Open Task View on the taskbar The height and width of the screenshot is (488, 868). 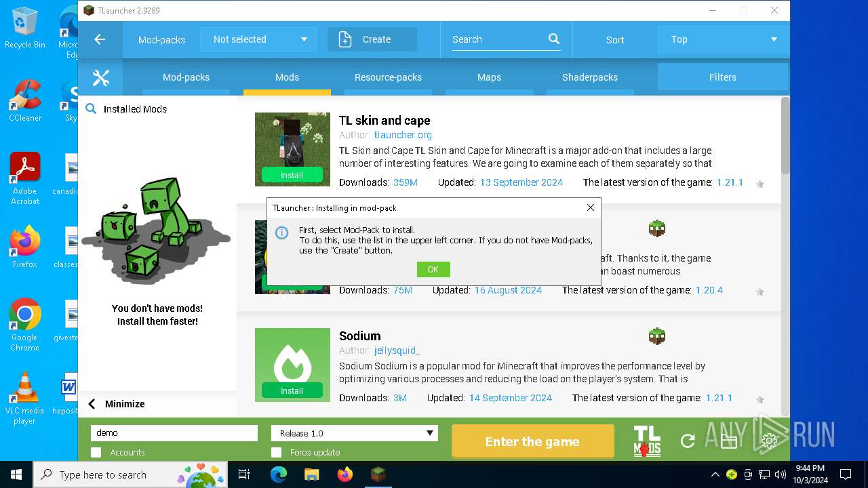click(x=244, y=474)
